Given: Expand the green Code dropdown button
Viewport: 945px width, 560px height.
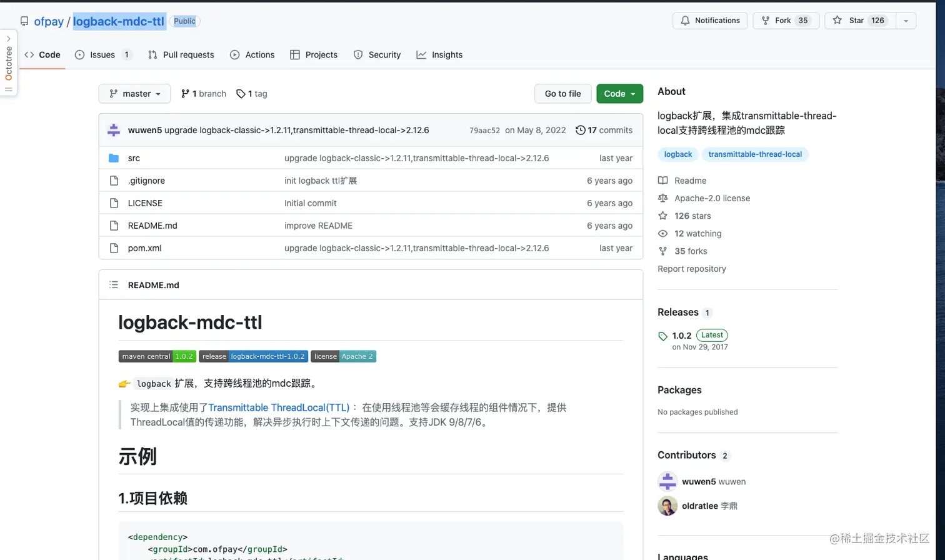Looking at the screenshot, I should coord(619,94).
